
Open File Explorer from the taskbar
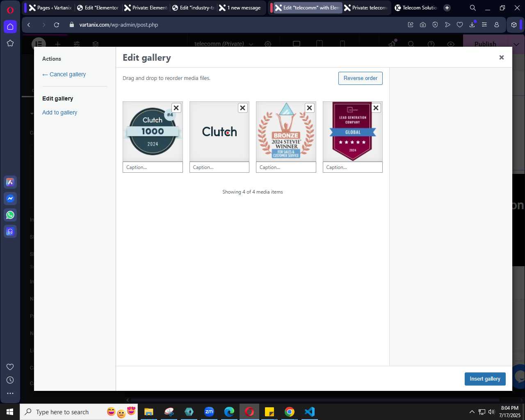(x=149, y=412)
